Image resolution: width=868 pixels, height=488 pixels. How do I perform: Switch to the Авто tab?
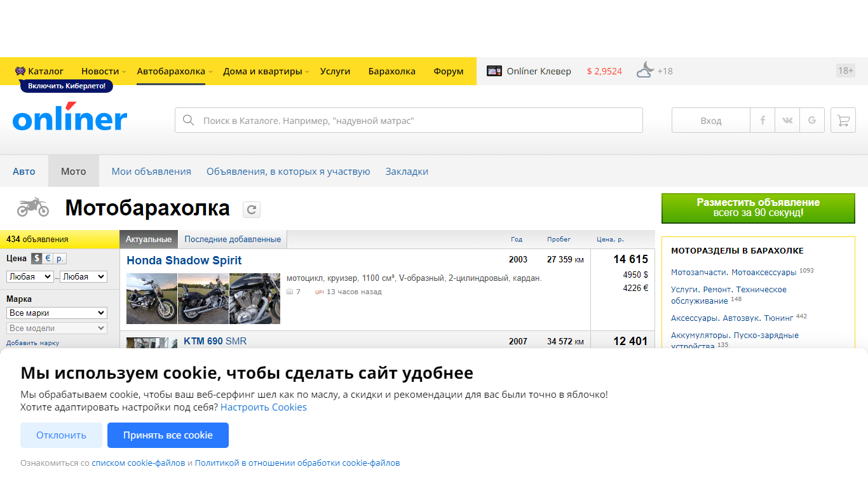(x=24, y=171)
